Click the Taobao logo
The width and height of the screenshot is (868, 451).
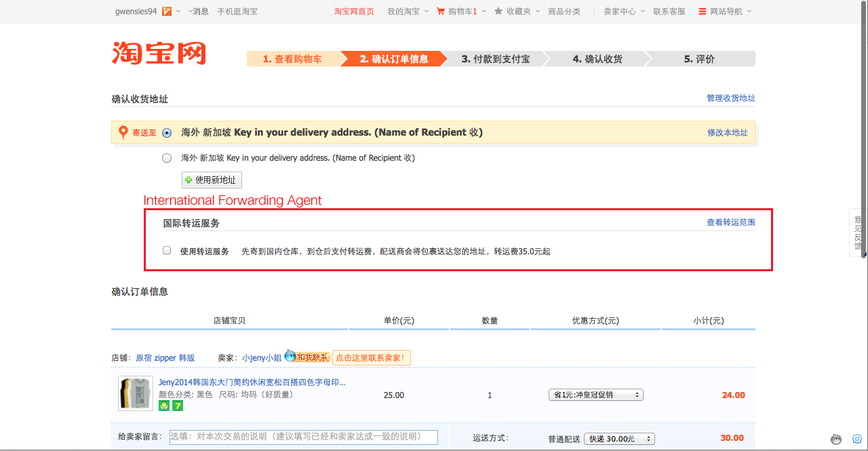coord(159,53)
